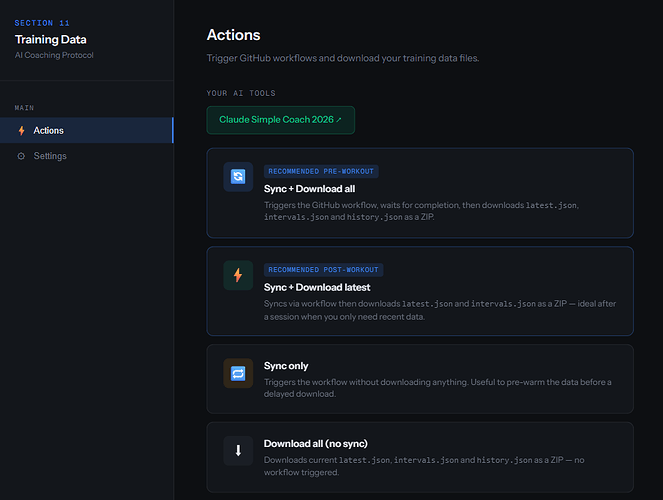The height and width of the screenshot is (500, 663).
Task: Open the Claude Simple Coach 2026 link
Action: click(280, 120)
